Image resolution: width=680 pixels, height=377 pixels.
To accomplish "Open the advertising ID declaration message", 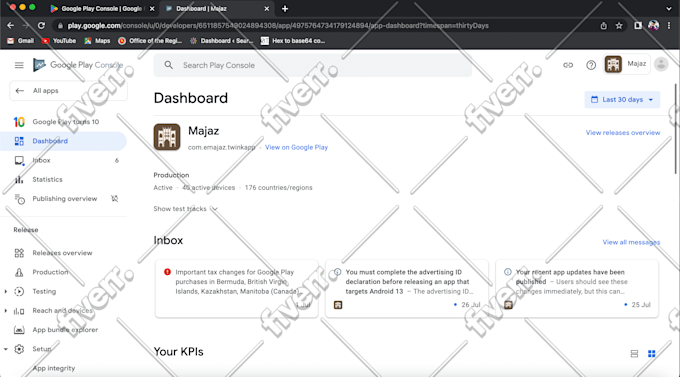I will 407,288.
